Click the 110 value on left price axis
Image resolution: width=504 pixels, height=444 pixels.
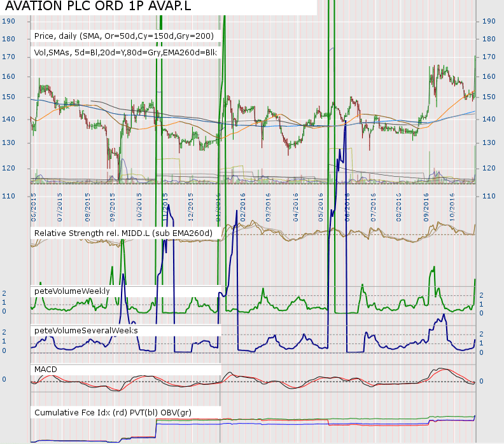click(8, 196)
